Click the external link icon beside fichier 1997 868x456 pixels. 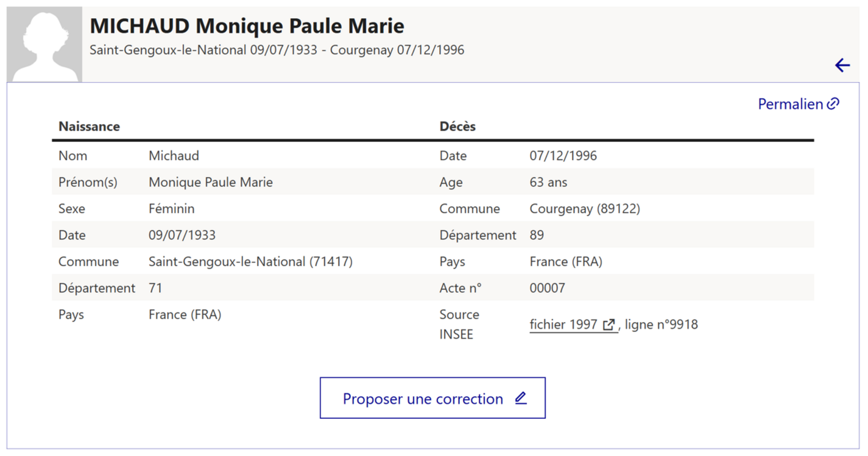pos(609,325)
